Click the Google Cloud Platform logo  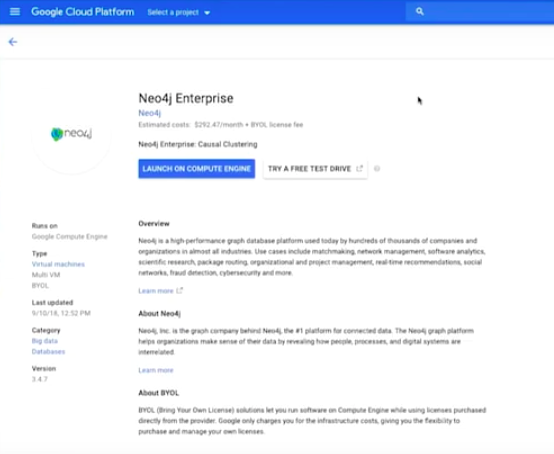point(83,12)
